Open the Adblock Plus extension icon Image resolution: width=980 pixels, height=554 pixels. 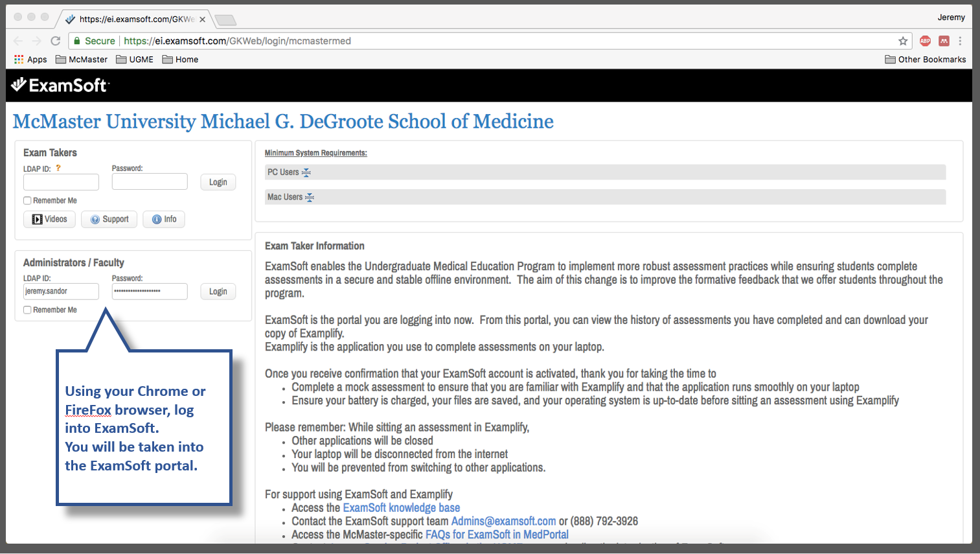pos(925,41)
